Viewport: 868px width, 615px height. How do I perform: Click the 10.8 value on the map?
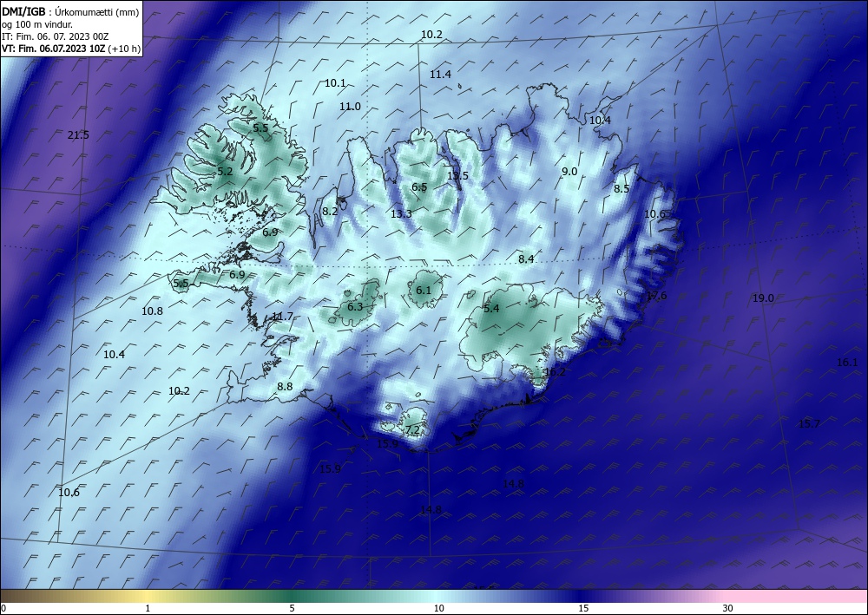[152, 311]
